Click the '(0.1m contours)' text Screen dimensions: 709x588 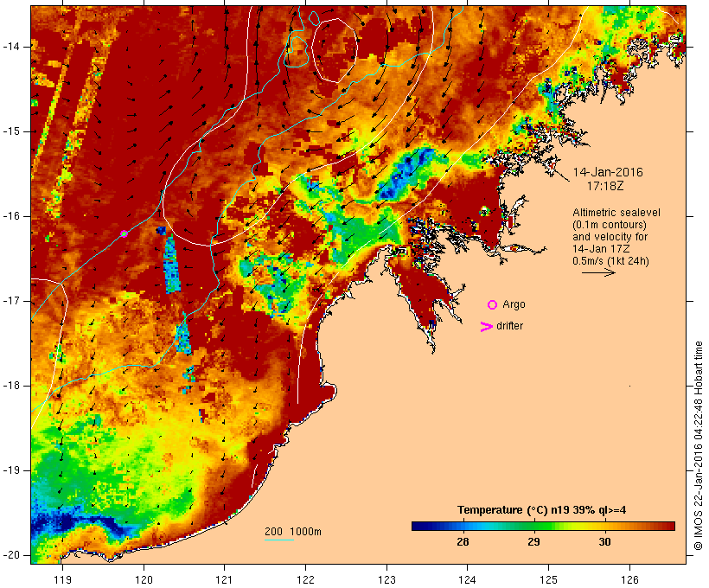pos(610,225)
